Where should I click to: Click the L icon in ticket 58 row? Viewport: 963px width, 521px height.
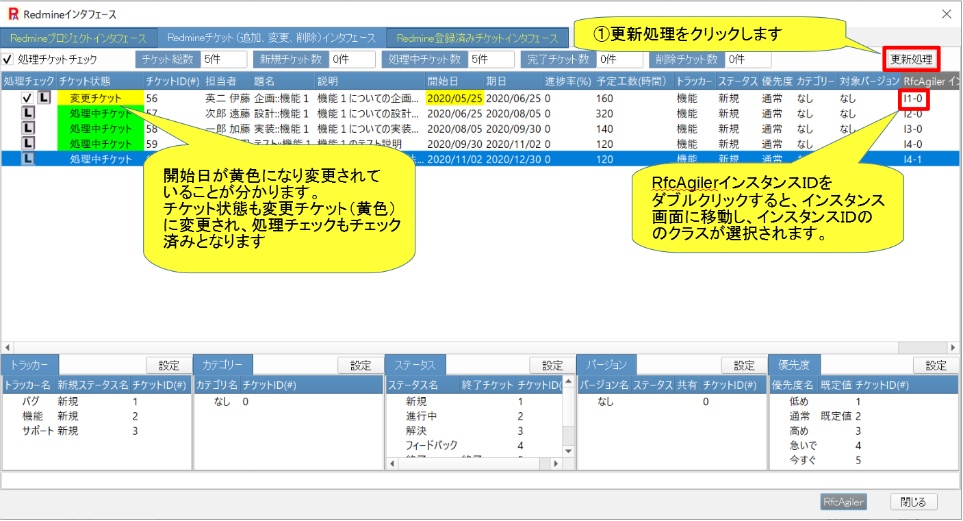pos(28,128)
